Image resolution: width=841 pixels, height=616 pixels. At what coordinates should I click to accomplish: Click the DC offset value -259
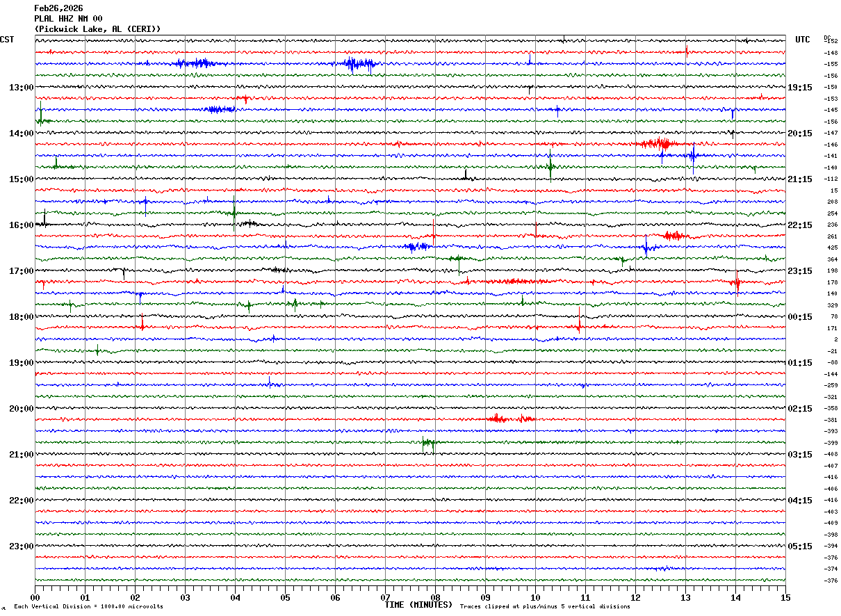click(831, 386)
